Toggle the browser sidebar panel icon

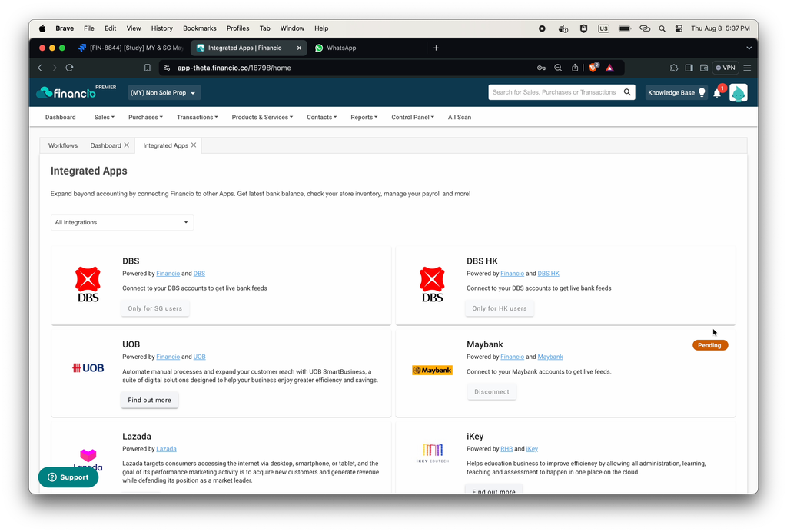pos(689,68)
